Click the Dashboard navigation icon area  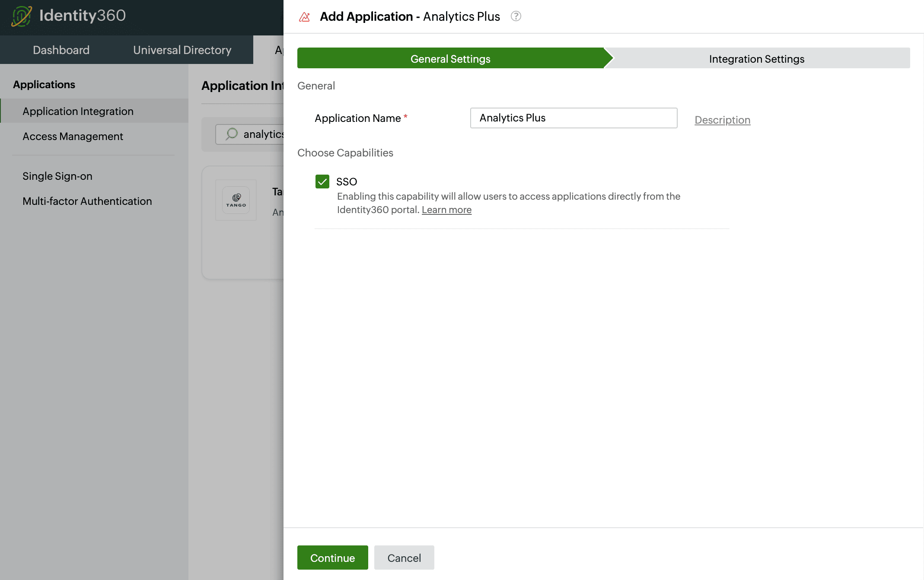61,49
